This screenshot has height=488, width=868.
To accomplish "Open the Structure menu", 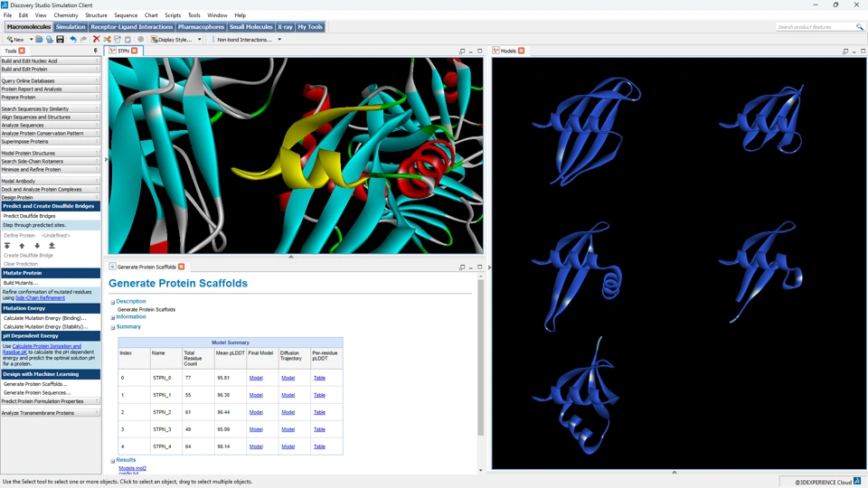I will coord(97,15).
